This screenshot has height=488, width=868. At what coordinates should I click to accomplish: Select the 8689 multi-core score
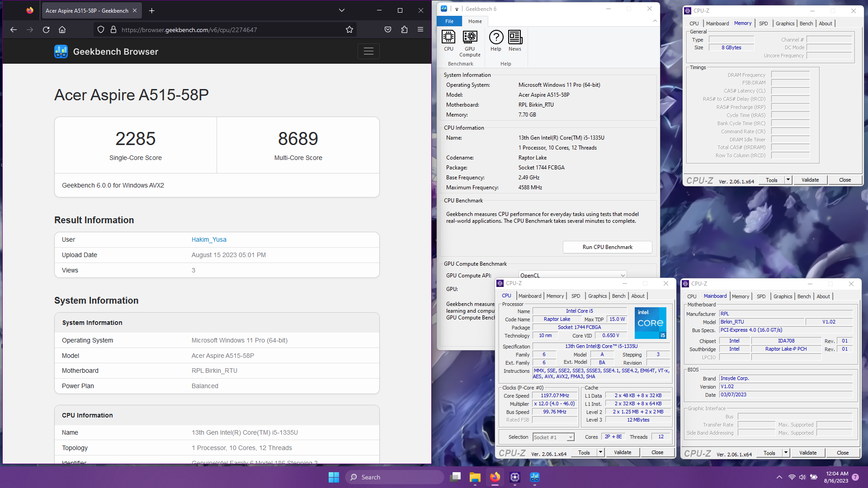(298, 139)
